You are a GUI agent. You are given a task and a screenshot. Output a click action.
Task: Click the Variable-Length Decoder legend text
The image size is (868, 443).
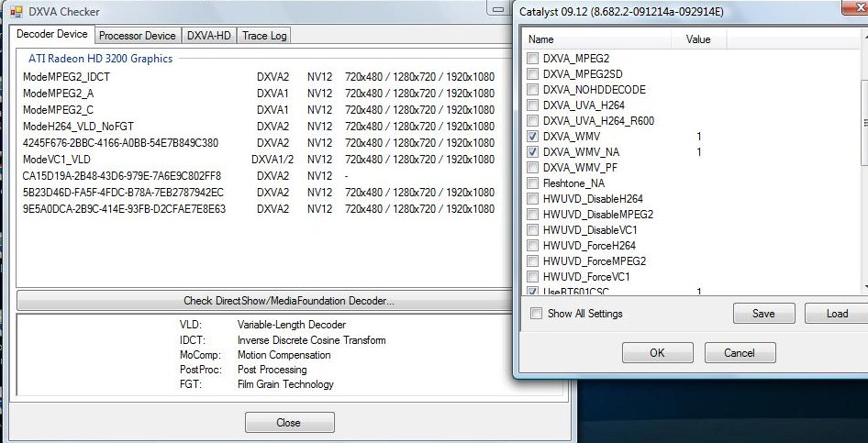(x=292, y=325)
